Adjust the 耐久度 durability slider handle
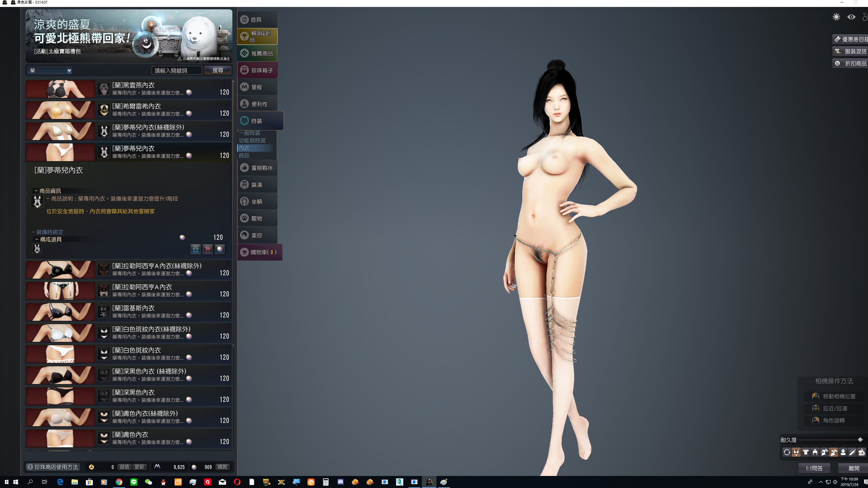This screenshot has height=488, width=868. coord(860,440)
